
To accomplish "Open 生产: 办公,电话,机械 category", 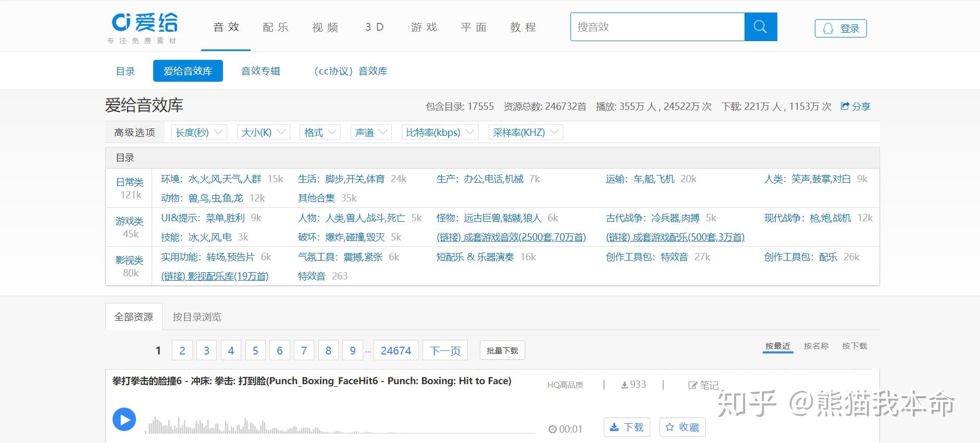I will click(480, 179).
